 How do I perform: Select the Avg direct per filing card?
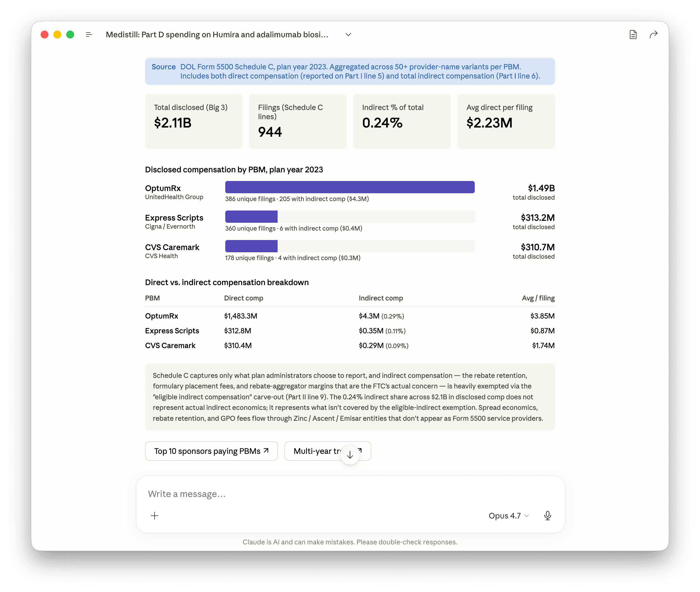click(x=506, y=121)
